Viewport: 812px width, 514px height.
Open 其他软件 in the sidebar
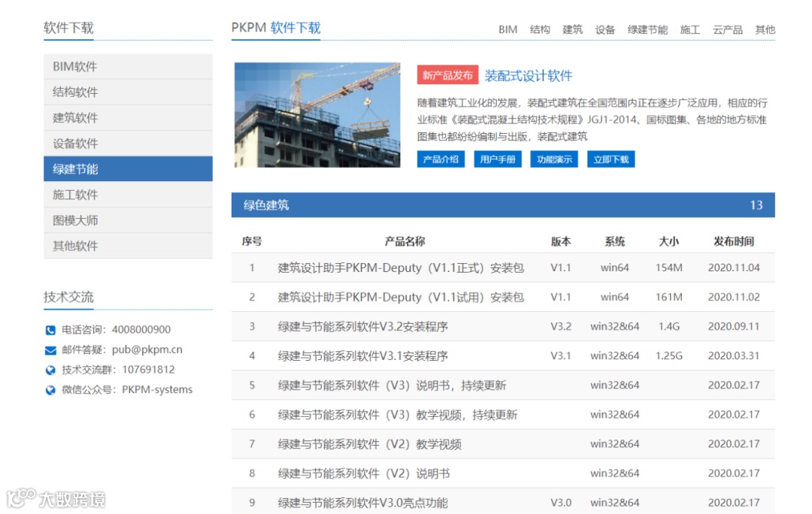(x=128, y=246)
